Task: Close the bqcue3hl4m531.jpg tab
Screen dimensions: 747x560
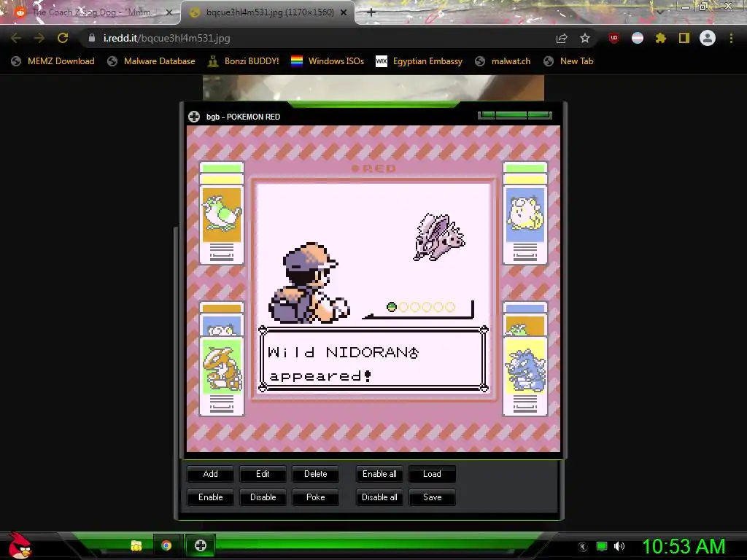Action: click(x=344, y=12)
